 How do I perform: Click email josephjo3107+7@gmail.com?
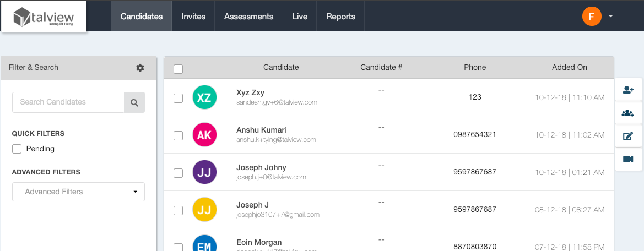(x=278, y=215)
